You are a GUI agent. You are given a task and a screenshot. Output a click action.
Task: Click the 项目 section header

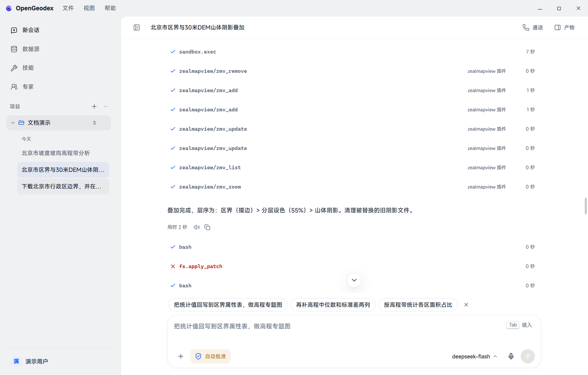click(x=15, y=107)
